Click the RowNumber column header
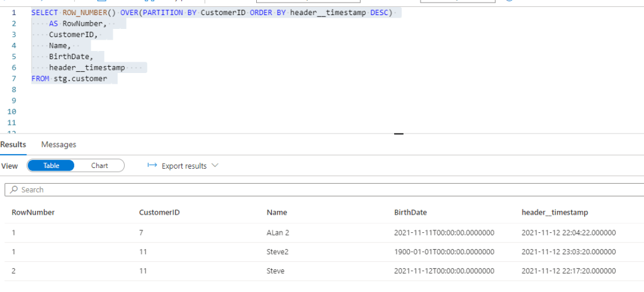This screenshot has width=644, height=292. [x=33, y=213]
